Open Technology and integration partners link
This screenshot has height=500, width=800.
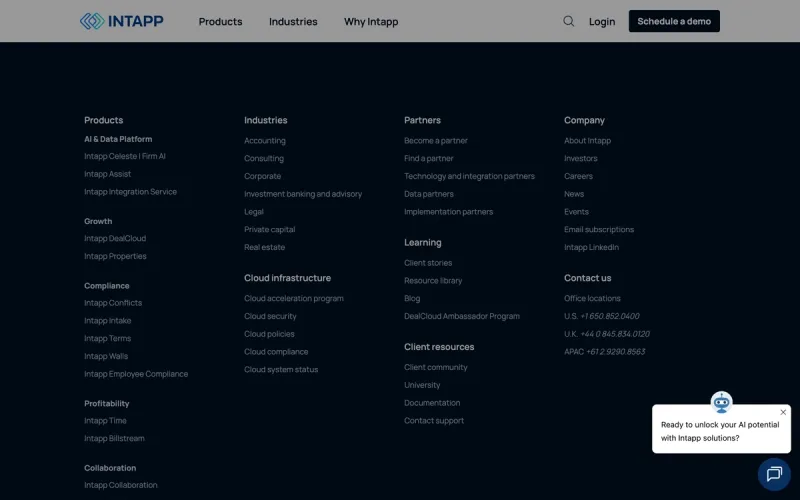pyautogui.click(x=469, y=176)
